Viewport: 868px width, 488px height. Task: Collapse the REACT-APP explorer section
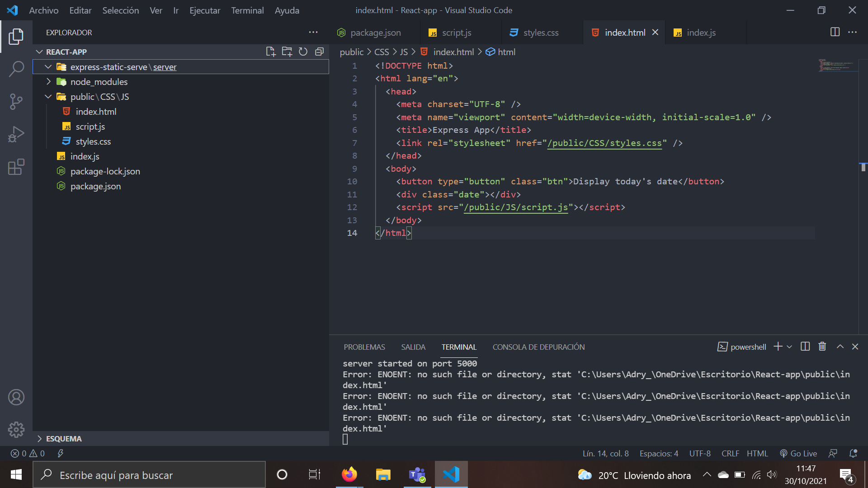tap(39, 52)
